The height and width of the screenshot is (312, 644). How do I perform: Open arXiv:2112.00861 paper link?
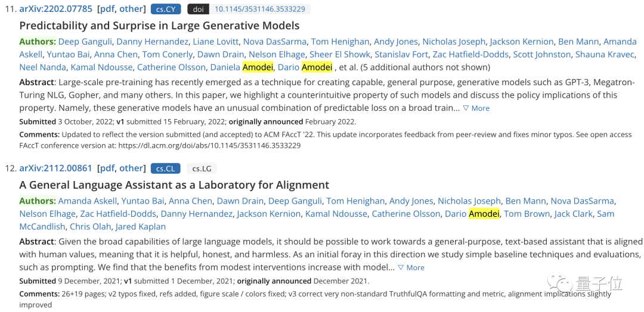pos(55,168)
